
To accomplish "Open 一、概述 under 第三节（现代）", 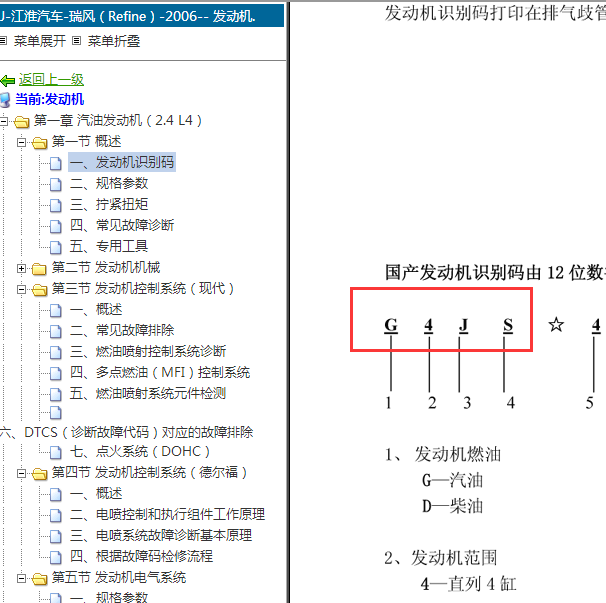I will pos(96,309).
